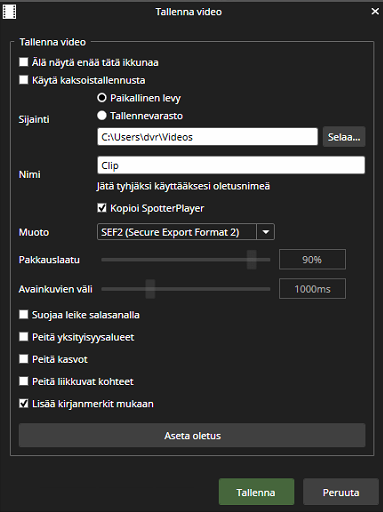
Task: Click the Avainkuvien väli slider handle
Action: (x=150, y=289)
